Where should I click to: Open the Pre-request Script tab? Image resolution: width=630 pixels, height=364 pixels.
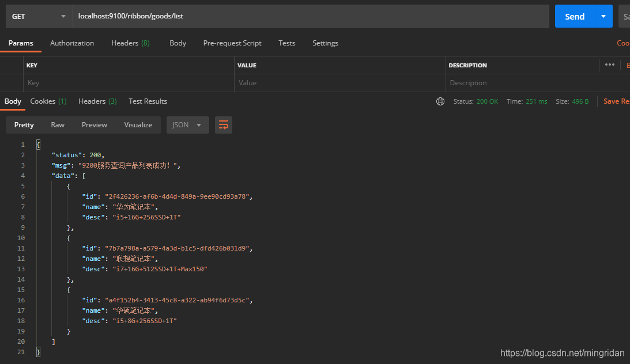click(232, 43)
